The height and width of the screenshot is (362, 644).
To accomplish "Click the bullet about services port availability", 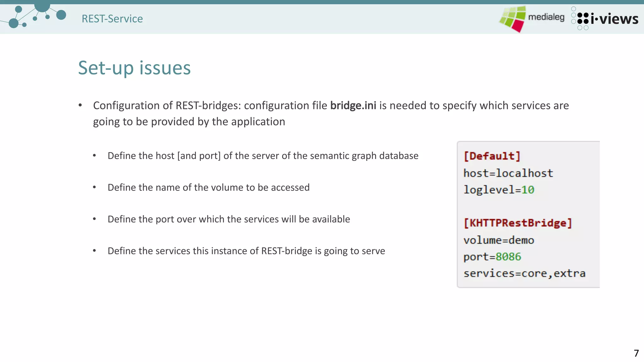I will click(229, 219).
